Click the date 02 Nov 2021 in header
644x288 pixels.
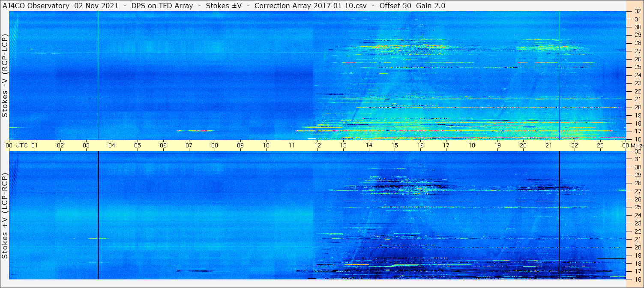(x=96, y=6)
